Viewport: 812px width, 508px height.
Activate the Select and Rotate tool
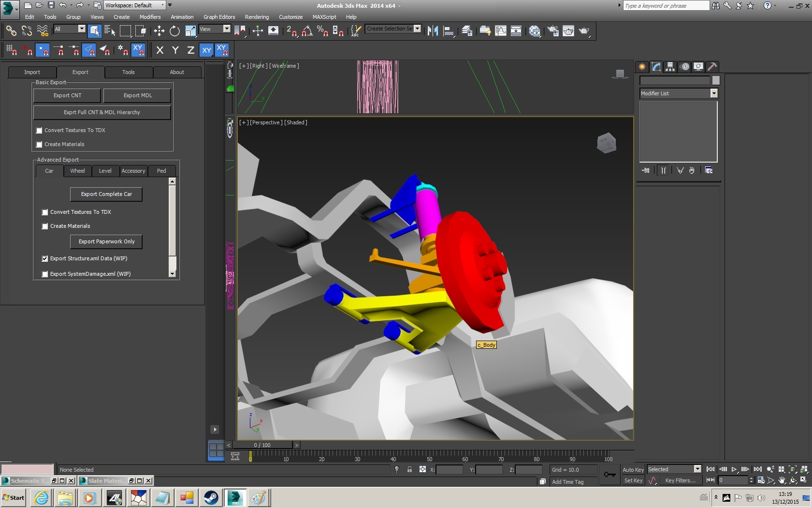(x=174, y=31)
